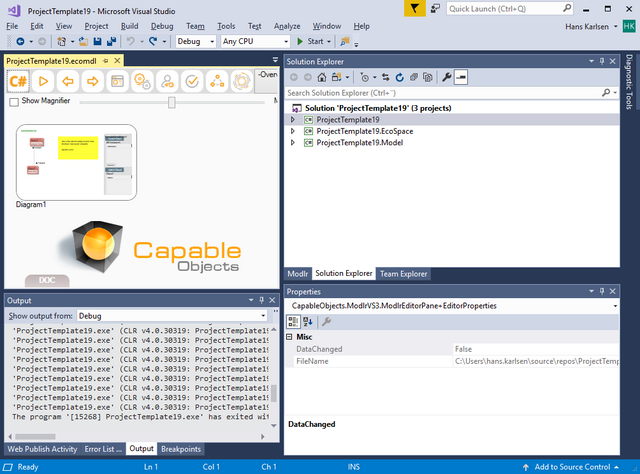
Task: Click the orange right arrow icon
Action: pyautogui.click(x=93, y=81)
